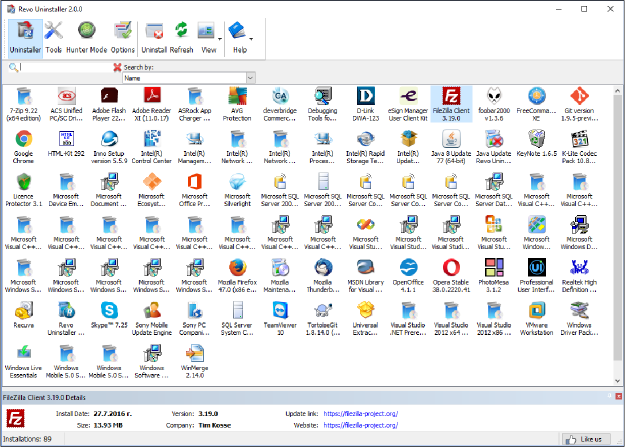Focus the program search field
This screenshot has width=625, height=447.
pyautogui.click(x=66, y=67)
